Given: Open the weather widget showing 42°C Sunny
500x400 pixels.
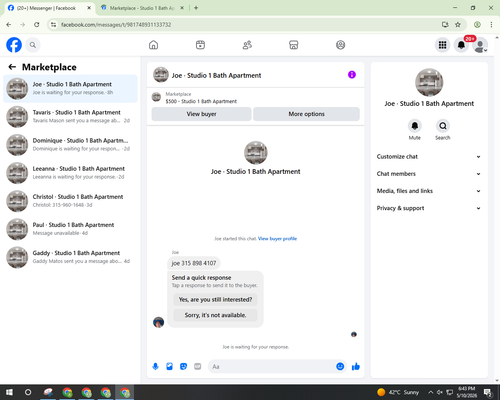Looking at the screenshot, I should pos(398,392).
